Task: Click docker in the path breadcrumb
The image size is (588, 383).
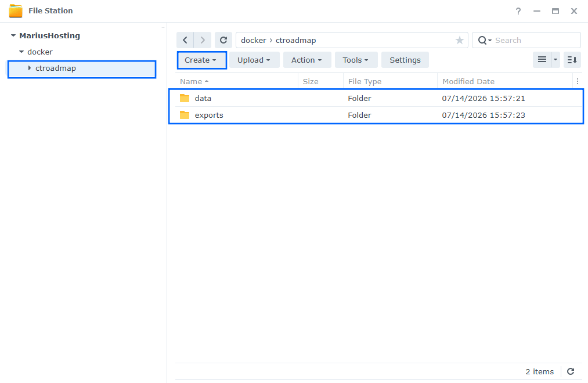Action: 254,40
